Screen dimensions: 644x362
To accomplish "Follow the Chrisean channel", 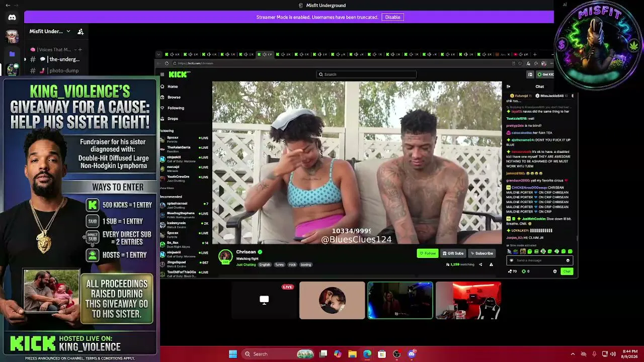I will point(428,253).
